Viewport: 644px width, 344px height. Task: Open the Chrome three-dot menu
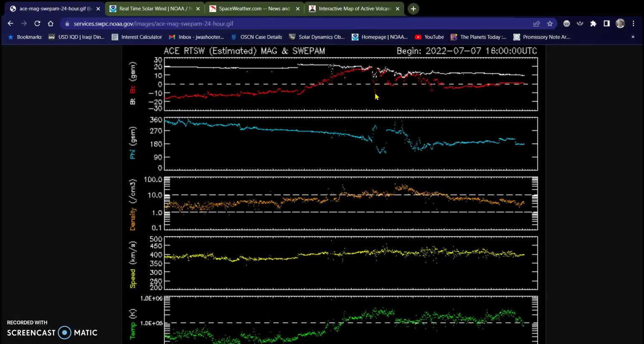pos(634,24)
